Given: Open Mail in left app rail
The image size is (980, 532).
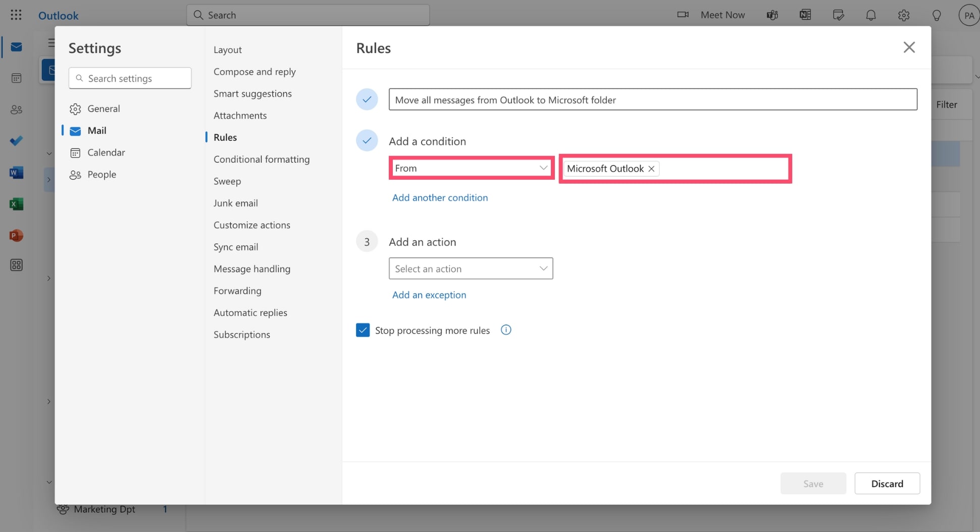Looking at the screenshot, I should click(x=16, y=47).
